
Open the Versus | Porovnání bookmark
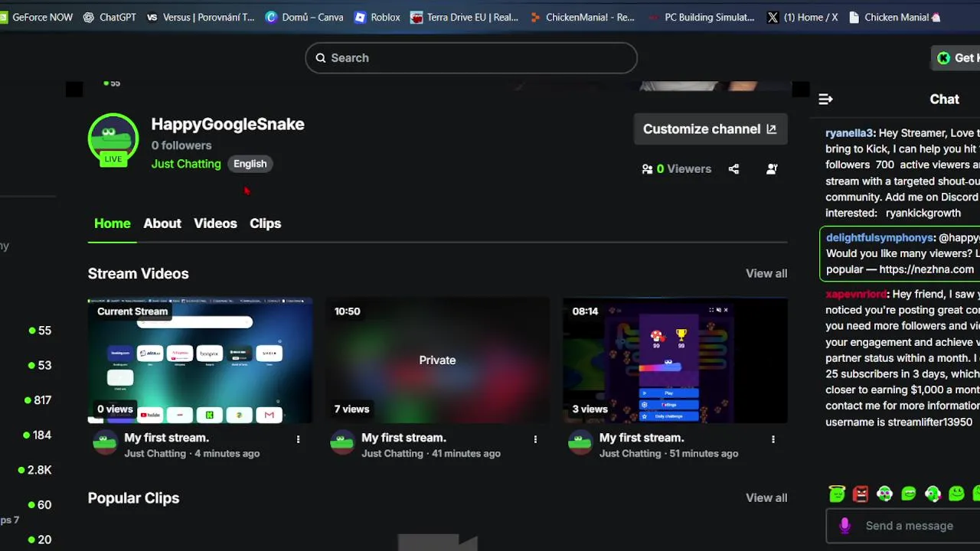[201, 17]
